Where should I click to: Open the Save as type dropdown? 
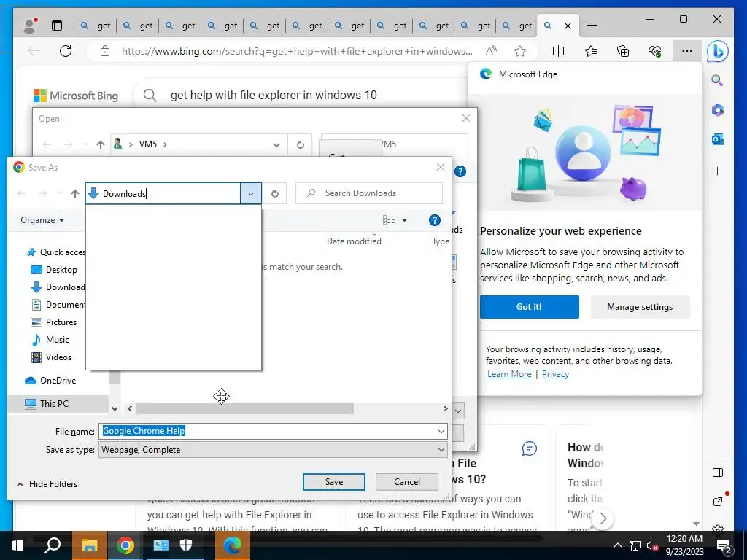click(x=273, y=449)
